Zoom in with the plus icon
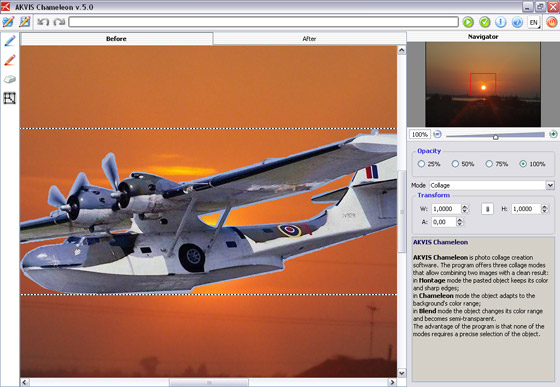This screenshot has height=387, width=560. [x=553, y=134]
